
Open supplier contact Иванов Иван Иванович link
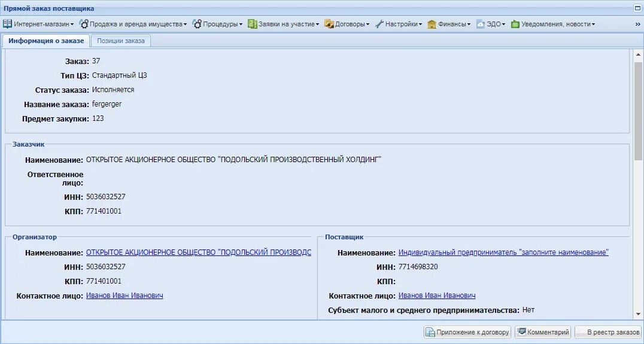[x=437, y=295]
